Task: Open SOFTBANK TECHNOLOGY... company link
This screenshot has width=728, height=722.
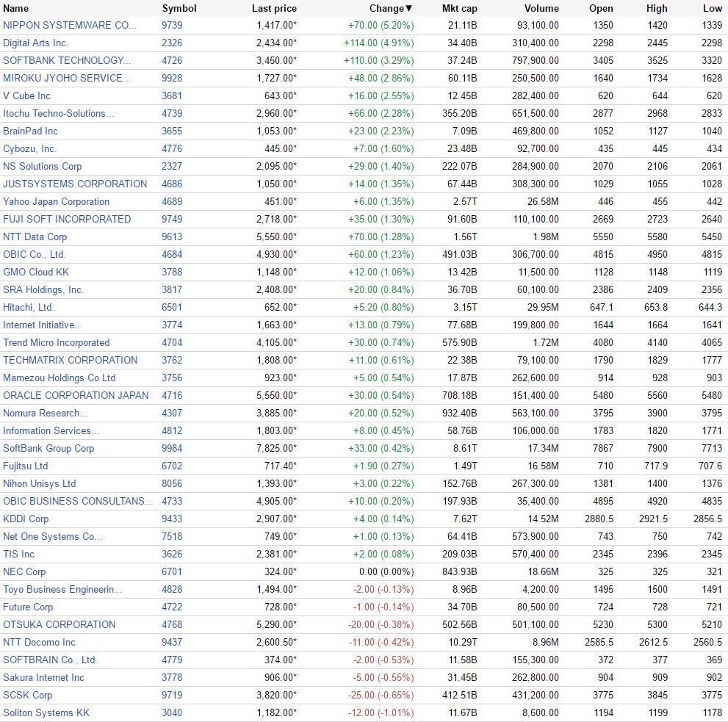Action: click(67, 60)
